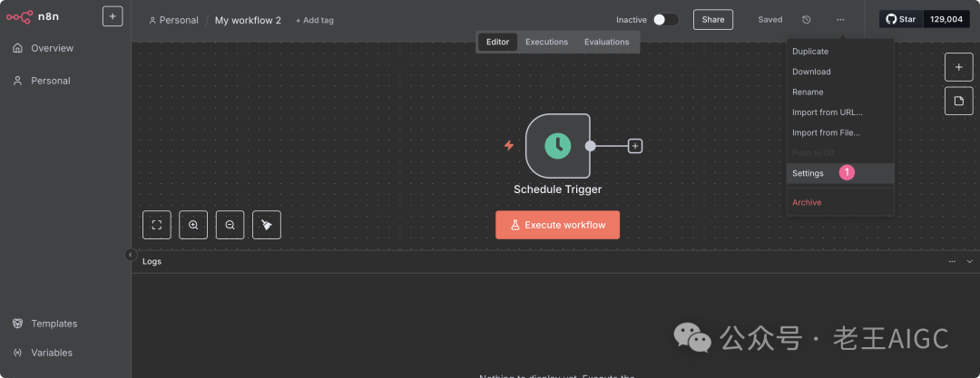The height and width of the screenshot is (378, 980).
Task: Open the Logs panel three-dot options
Action: 952,261
